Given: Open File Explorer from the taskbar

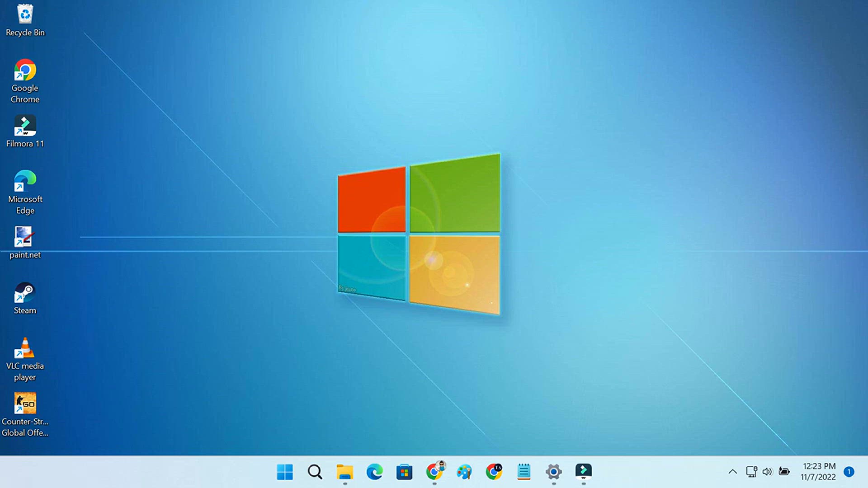Looking at the screenshot, I should click(x=344, y=472).
